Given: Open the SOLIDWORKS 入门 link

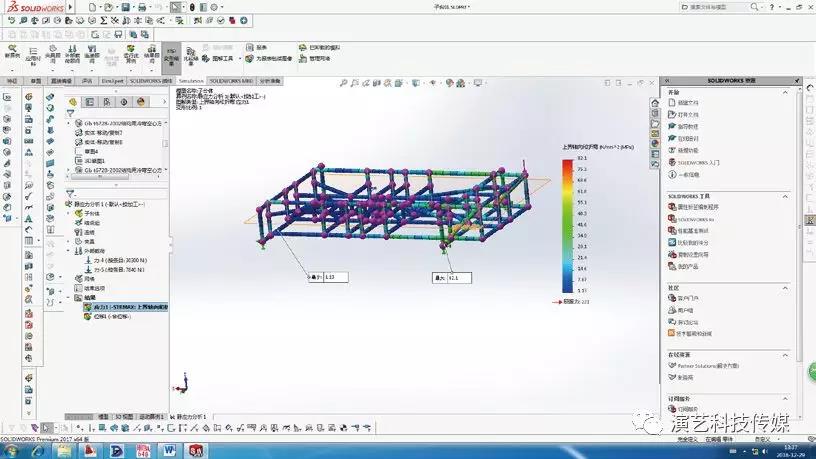Looking at the screenshot, I should (x=694, y=162).
